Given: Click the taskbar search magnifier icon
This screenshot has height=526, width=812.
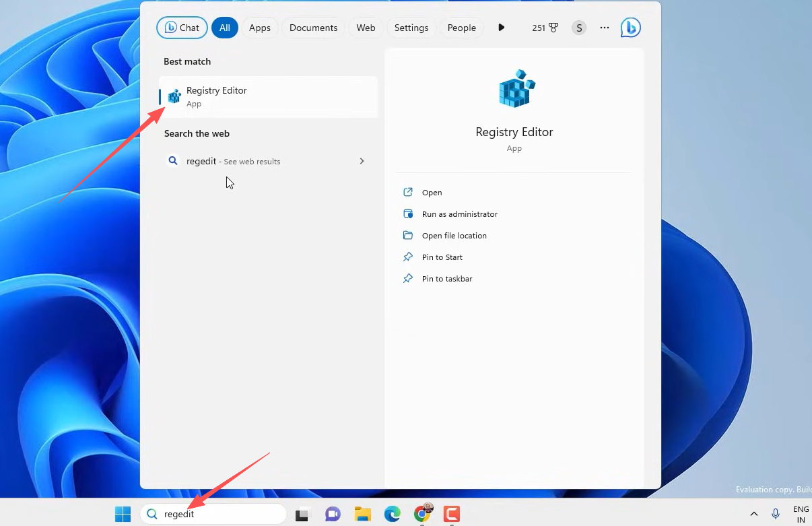Looking at the screenshot, I should tap(152, 514).
